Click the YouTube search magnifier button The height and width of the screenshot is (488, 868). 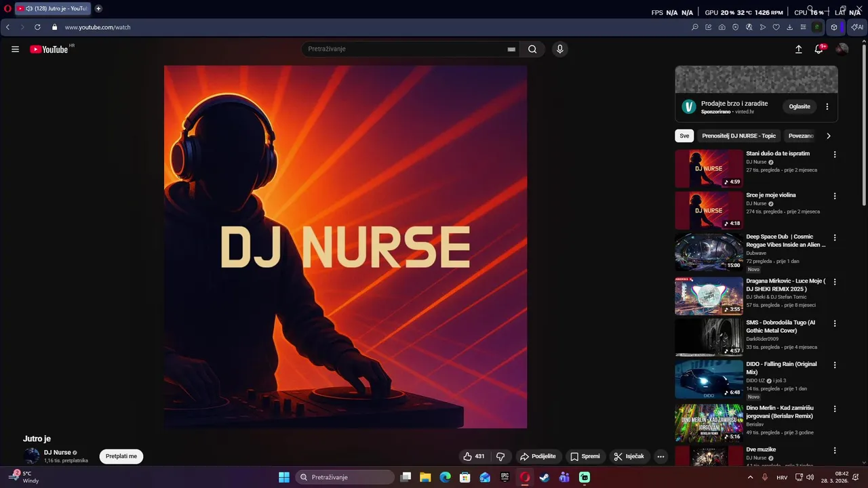click(532, 49)
